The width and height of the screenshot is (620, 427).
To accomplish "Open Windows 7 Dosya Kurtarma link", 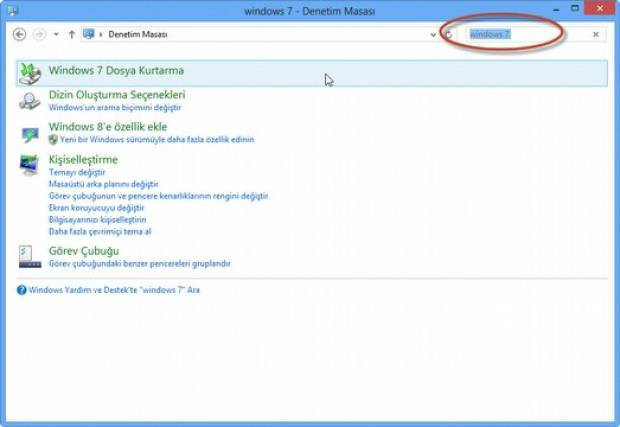I will point(116,70).
